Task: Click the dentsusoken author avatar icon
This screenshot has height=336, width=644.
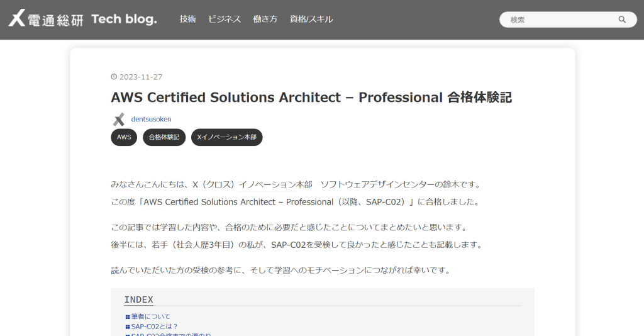Action: pos(119,120)
